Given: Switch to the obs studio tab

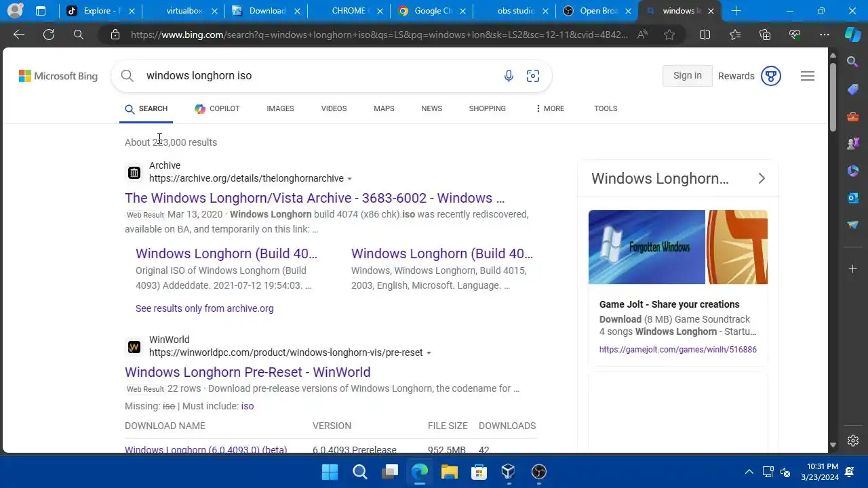Looking at the screenshot, I should click(515, 11).
